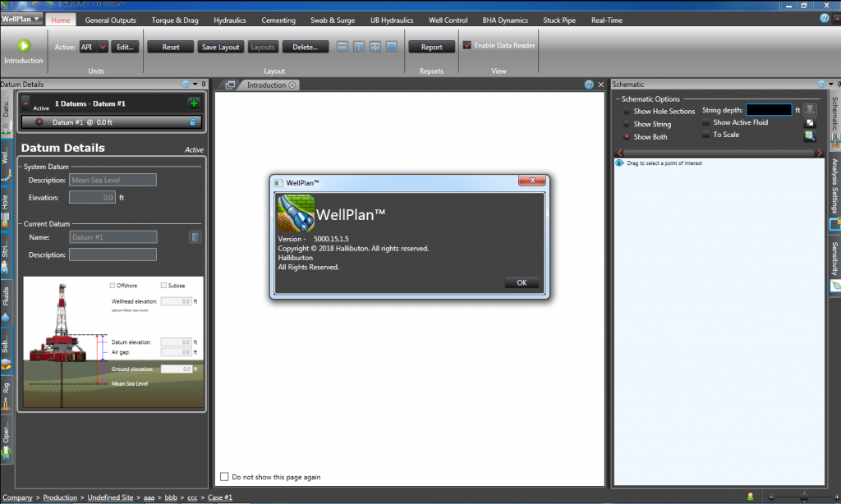Open the Cementing ribbon tab
Image resolution: width=841 pixels, height=504 pixels.
(x=278, y=20)
